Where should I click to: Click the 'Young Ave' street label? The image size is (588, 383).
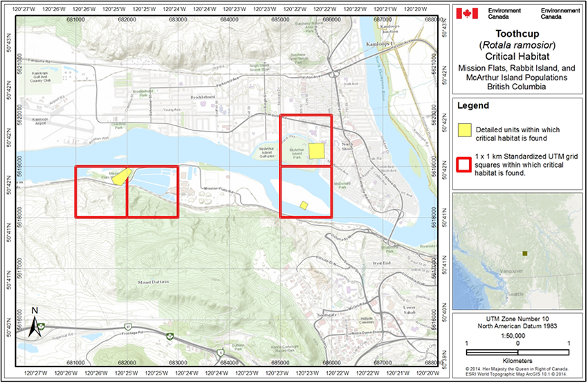coord(172,109)
